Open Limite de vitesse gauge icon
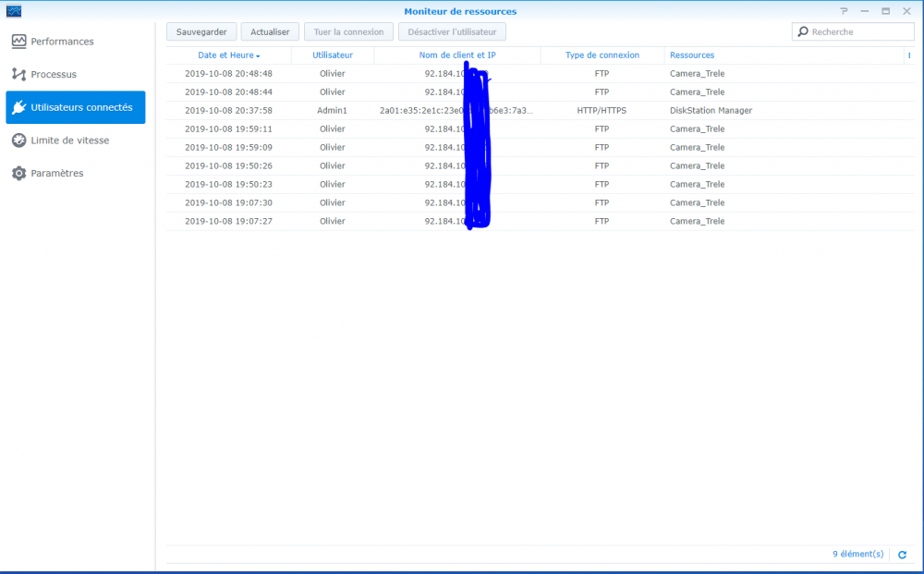 [18, 140]
